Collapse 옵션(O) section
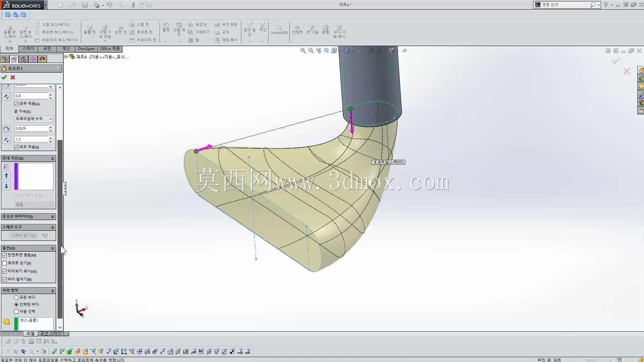This screenshot has width=644, height=362. click(52, 248)
